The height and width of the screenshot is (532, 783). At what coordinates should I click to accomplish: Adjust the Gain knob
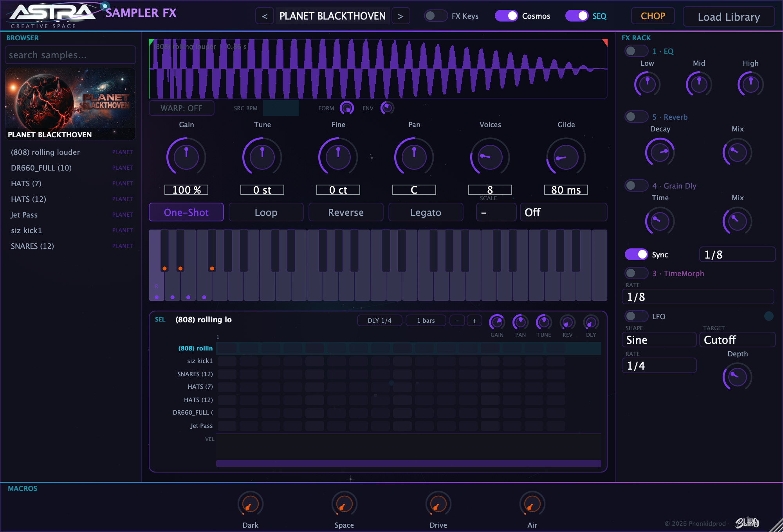pyautogui.click(x=186, y=157)
